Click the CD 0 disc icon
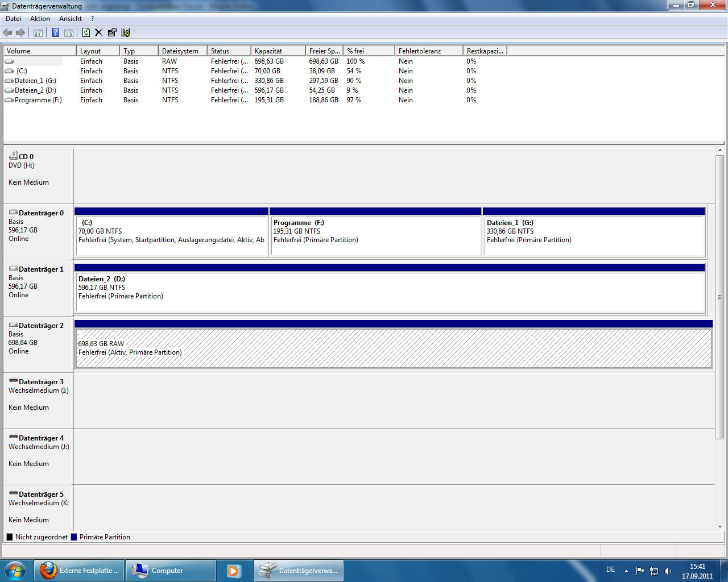The image size is (728, 582). (14, 155)
